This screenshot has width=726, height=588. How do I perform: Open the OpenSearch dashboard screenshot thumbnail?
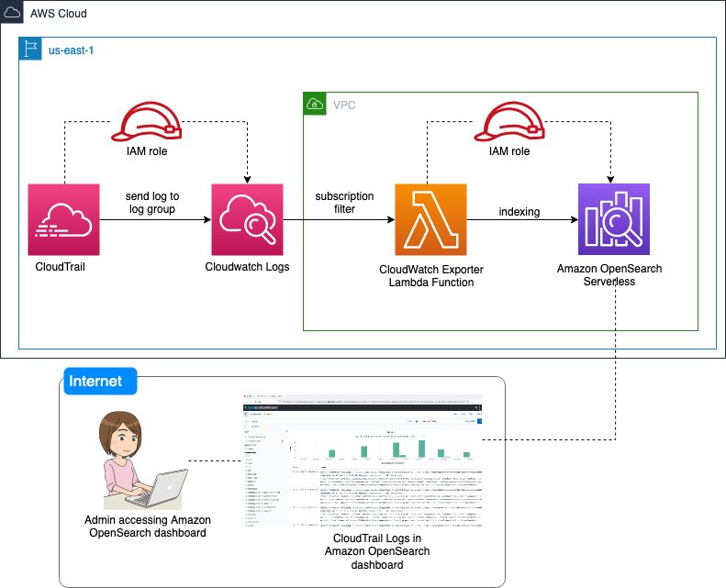click(363, 460)
